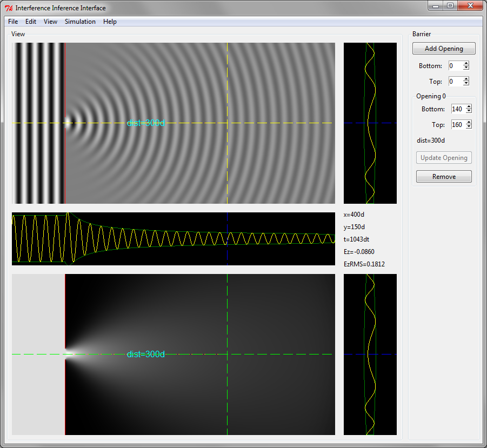Increase Opening 0 Bottom value with up arrow
Screen dimensions: 487x448
(x=469, y=106)
